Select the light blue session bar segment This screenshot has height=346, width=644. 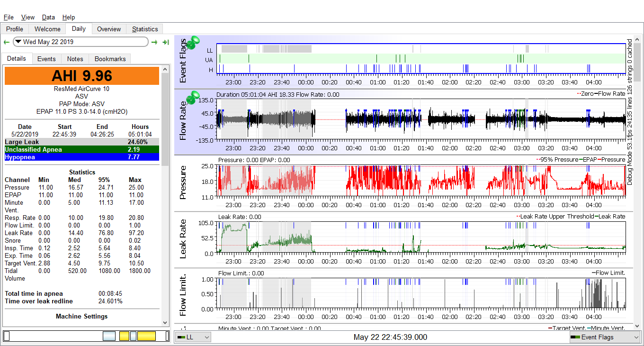point(109,336)
